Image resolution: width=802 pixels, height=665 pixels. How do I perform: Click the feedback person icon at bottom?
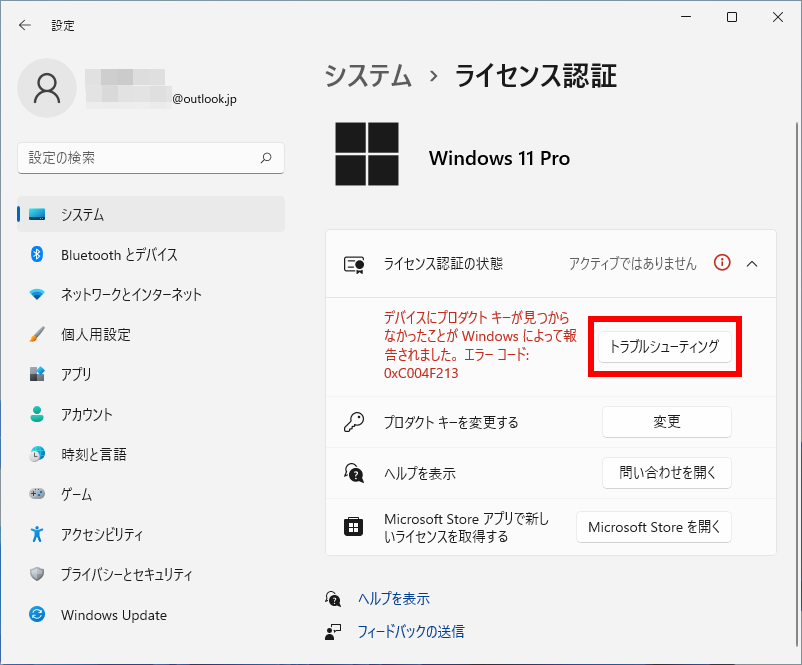click(x=332, y=632)
